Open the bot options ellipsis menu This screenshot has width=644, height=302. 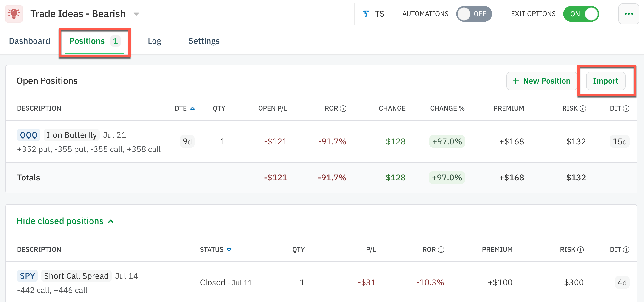[629, 14]
